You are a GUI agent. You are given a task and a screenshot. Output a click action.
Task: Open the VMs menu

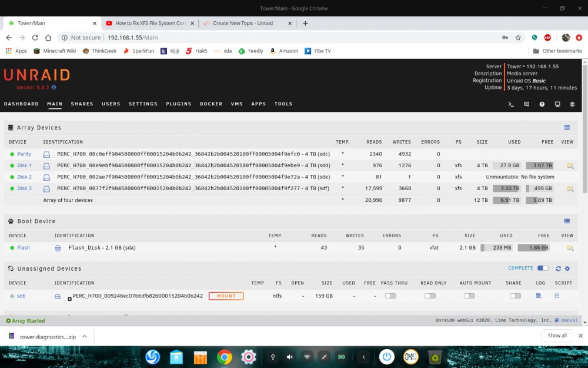point(236,104)
